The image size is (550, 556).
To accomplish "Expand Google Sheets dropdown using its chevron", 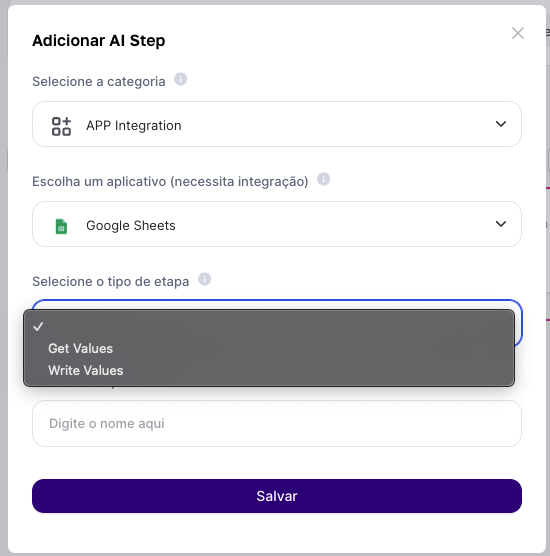I will 501,224.
